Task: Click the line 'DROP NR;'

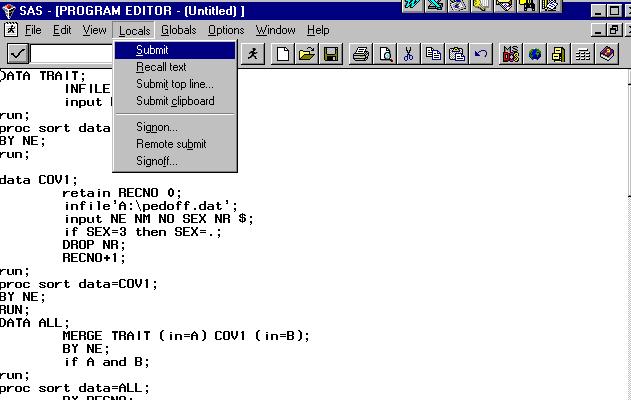Action: click(x=94, y=245)
